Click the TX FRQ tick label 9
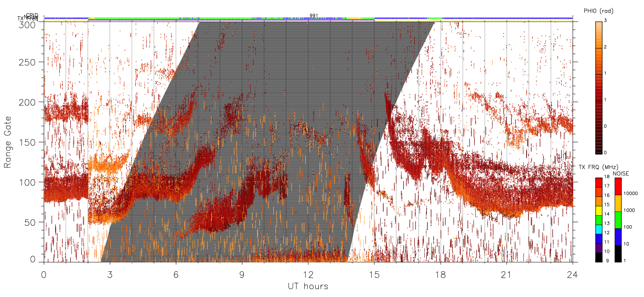644x297 pixels. (x=607, y=261)
